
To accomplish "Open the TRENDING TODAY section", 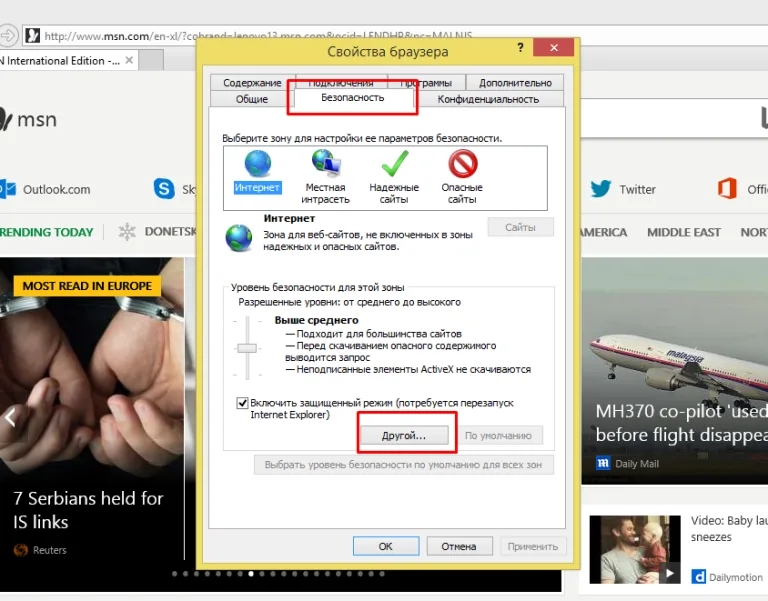I will [x=47, y=232].
